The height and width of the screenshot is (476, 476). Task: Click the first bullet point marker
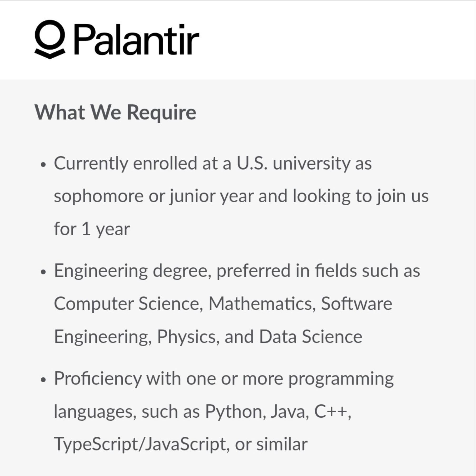pos(43,165)
